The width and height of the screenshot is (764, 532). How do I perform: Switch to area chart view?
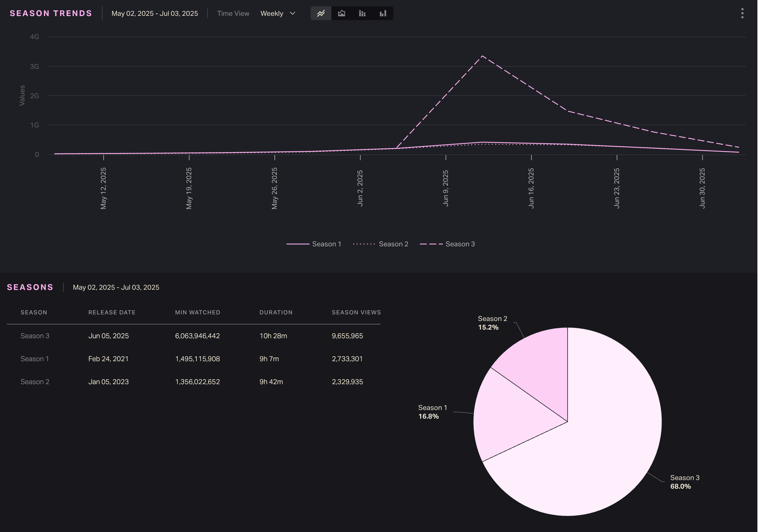341,13
